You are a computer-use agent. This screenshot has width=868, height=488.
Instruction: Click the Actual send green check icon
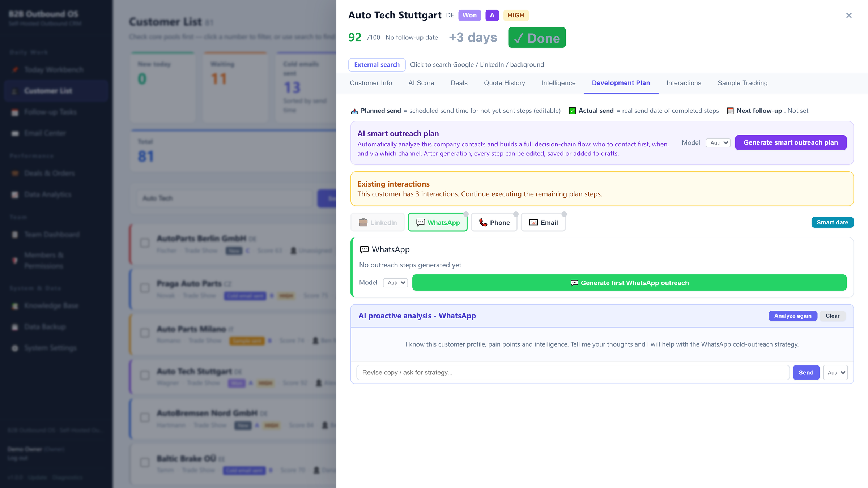coord(572,111)
